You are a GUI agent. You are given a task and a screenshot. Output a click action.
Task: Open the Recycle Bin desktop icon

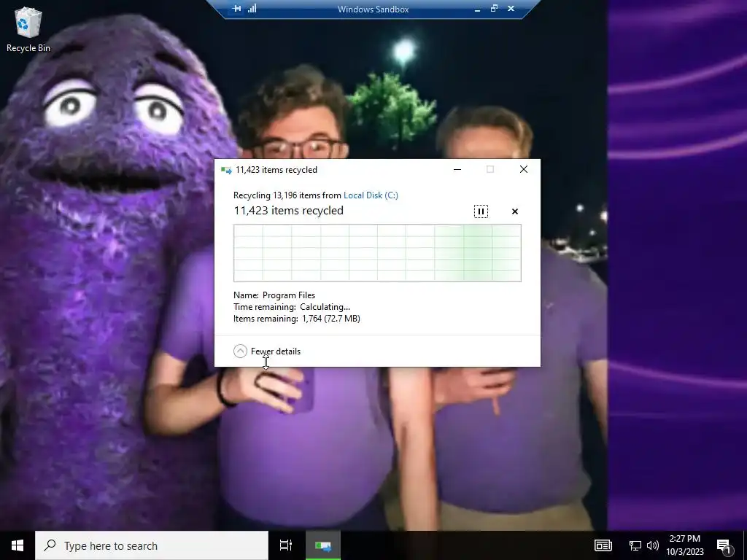click(x=28, y=29)
